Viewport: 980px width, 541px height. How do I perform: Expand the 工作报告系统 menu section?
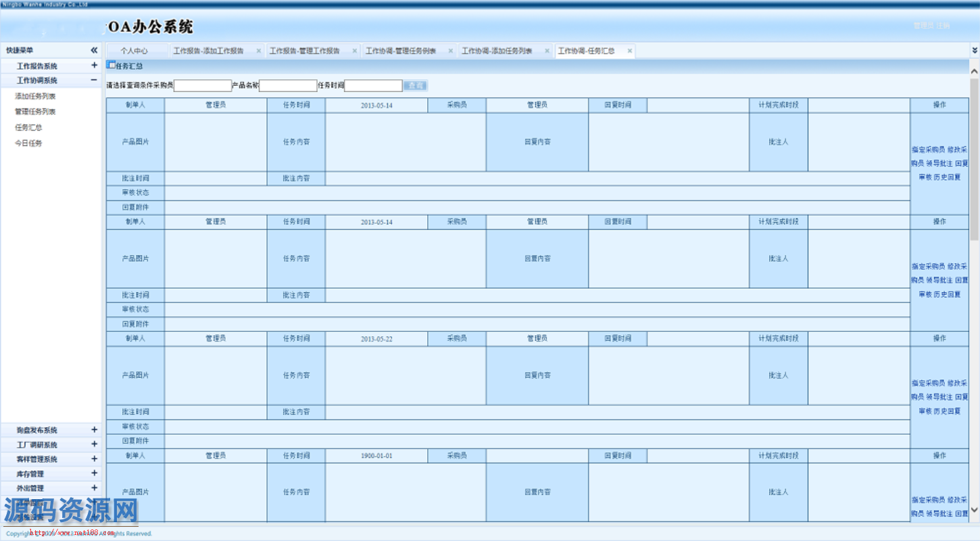tap(94, 66)
